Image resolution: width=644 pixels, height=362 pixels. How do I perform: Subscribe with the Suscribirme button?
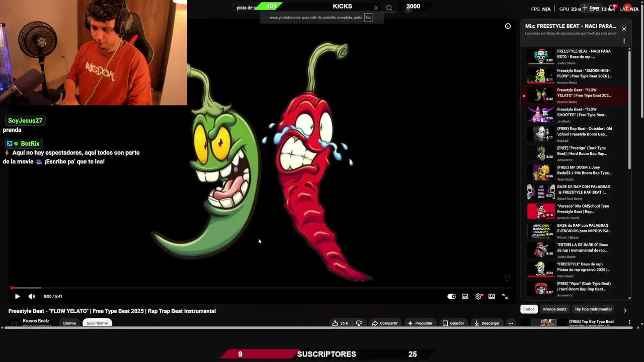click(97, 323)
